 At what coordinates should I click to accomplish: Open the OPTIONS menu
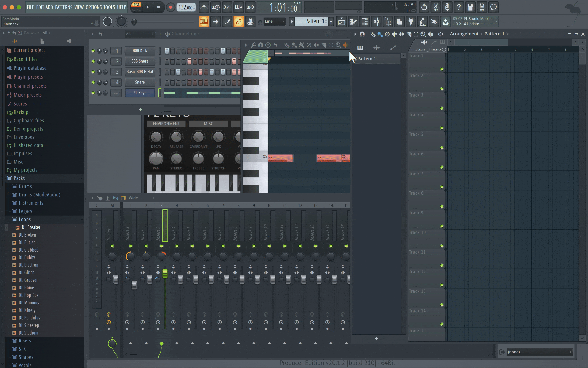[x=94, y=7]
